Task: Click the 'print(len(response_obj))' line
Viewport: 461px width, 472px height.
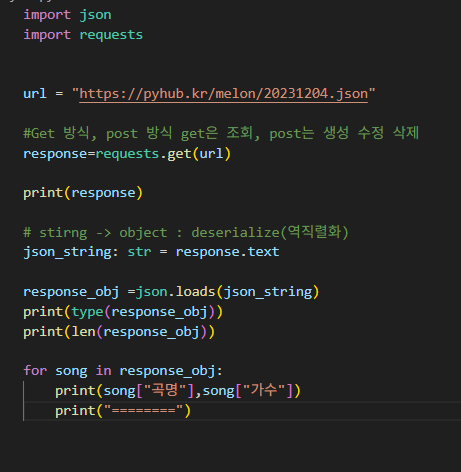Action: [119, 332]
